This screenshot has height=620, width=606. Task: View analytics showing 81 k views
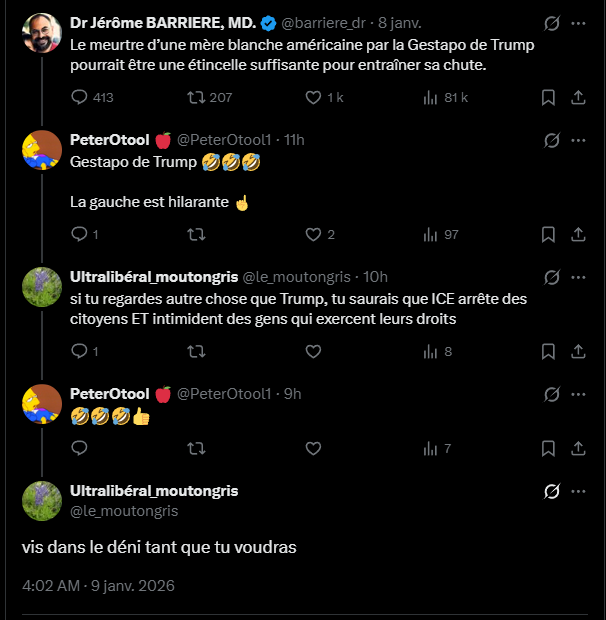coord(445,97)
